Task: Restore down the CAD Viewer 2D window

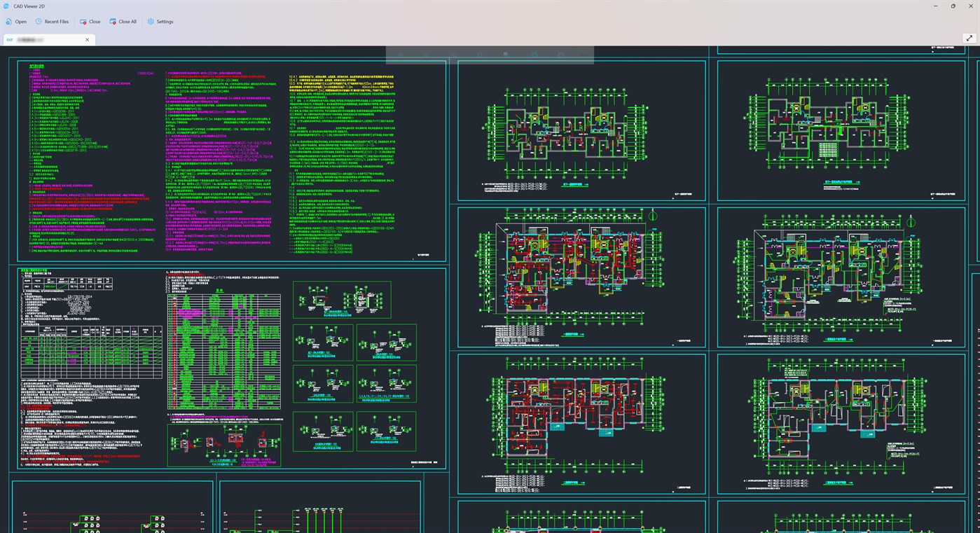Action: (x=953, y=6)
